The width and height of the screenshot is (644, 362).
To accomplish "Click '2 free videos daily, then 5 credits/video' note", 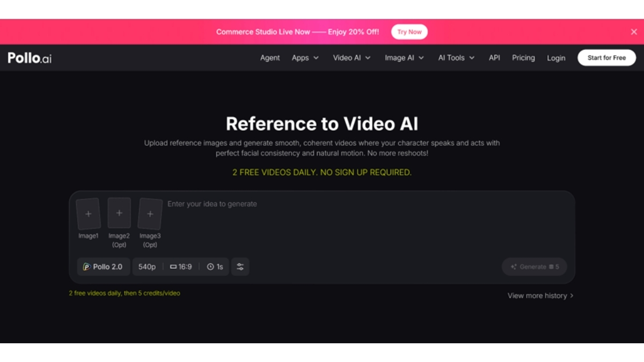I will click(x=125, y=293).
